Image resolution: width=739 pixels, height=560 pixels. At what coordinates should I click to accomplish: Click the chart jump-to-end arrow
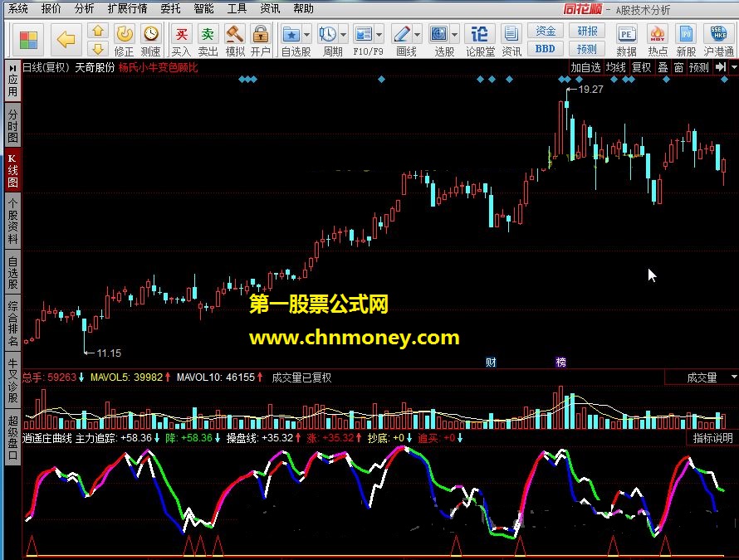pos(721,67)
